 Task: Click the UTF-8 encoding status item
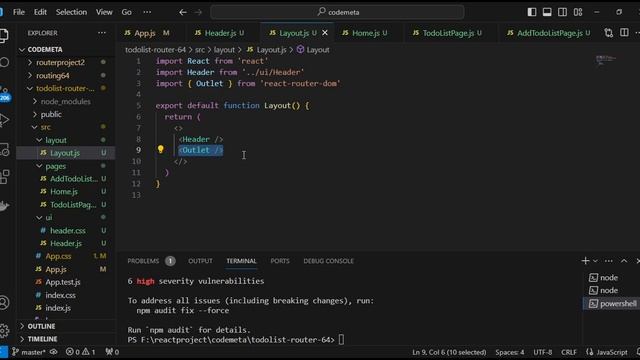(542, 352)
